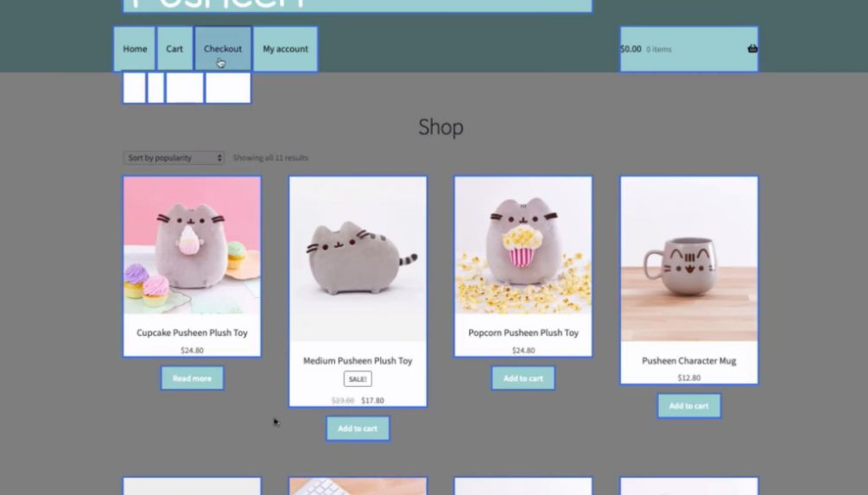Click the $17.80 sale price
The image size is (868, 495).
tap(372, 400)
